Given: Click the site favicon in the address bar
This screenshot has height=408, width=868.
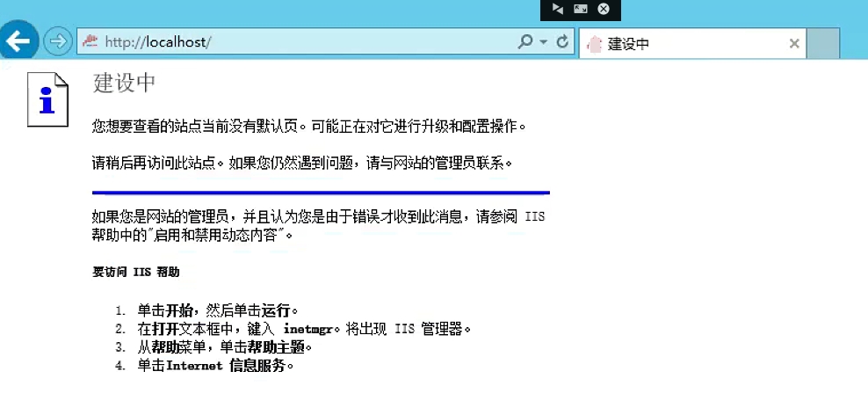Looking at the screenshot, I should coord(89,41).
